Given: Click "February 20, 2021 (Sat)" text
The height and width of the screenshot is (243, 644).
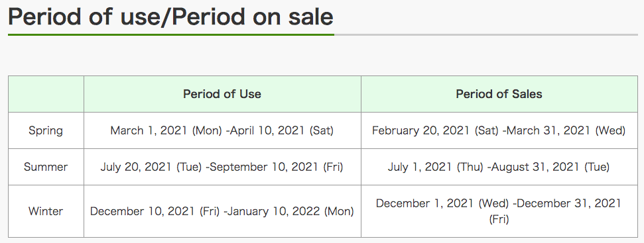Looking at the screenshot, I should coord(435,130).
